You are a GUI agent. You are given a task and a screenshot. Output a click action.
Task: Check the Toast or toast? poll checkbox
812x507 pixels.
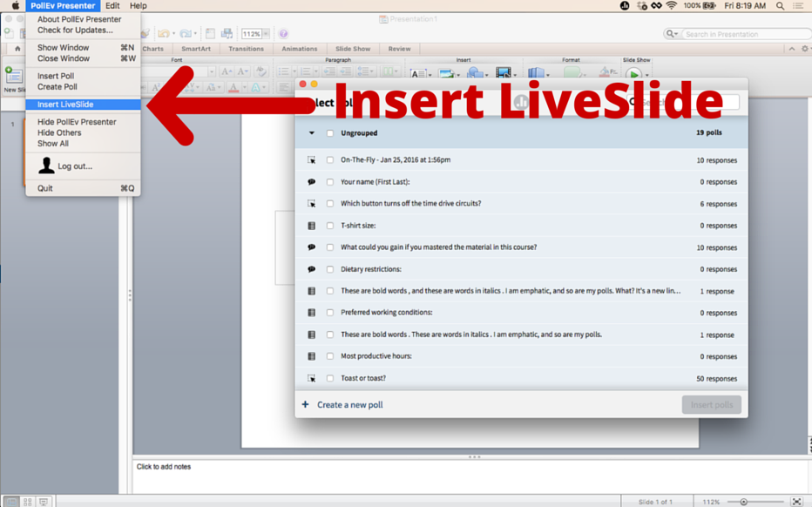pos(328,378)
